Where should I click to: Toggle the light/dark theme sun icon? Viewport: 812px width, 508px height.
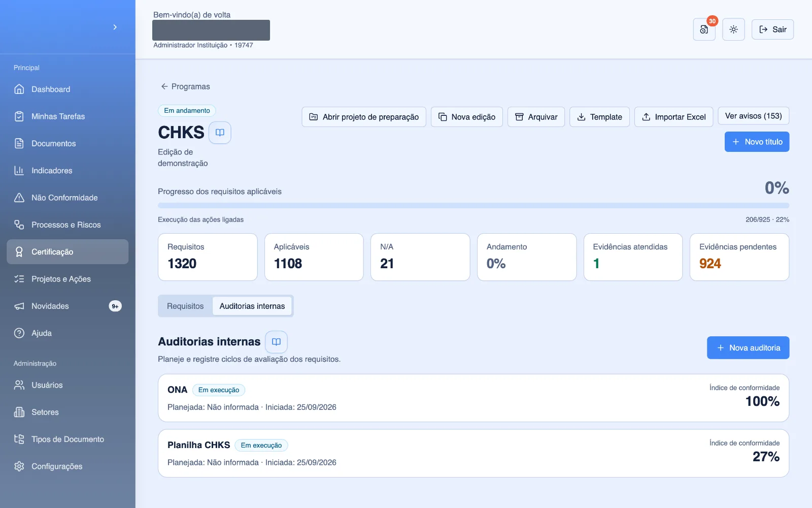[733, 29]
